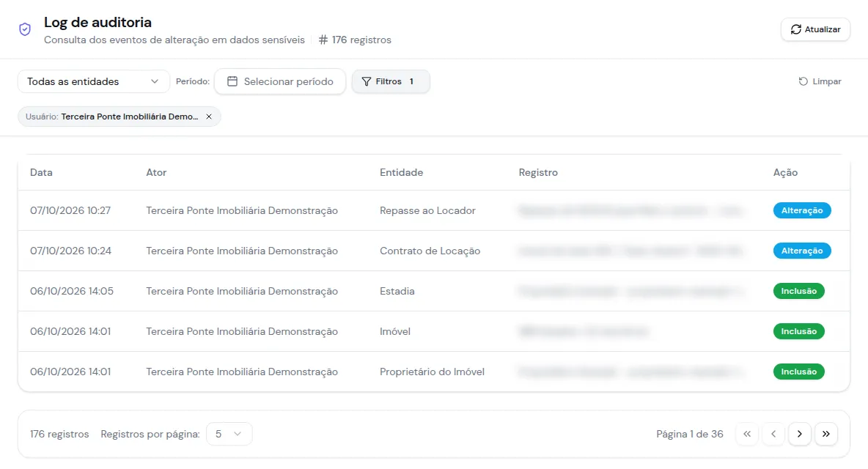Viewport: 868px width, 469px height.
Task: Click the funnel icon in Filtros
Action: pyautogui.click(x=367, y=81)
